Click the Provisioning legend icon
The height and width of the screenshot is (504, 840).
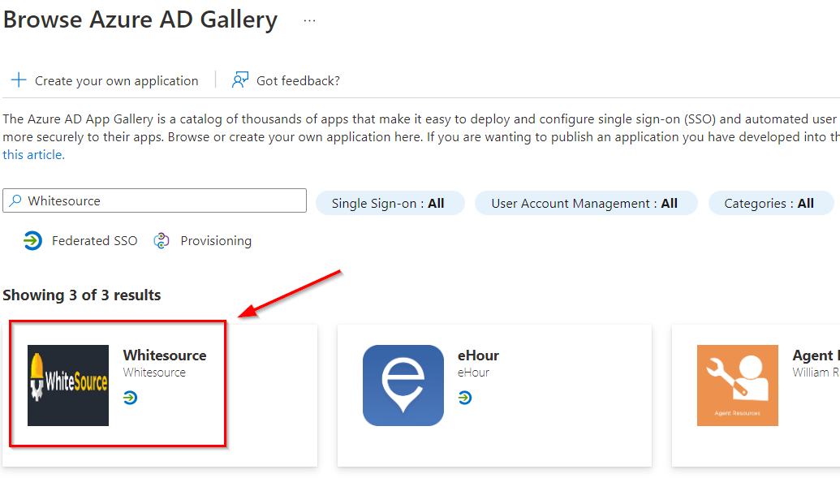162,241
